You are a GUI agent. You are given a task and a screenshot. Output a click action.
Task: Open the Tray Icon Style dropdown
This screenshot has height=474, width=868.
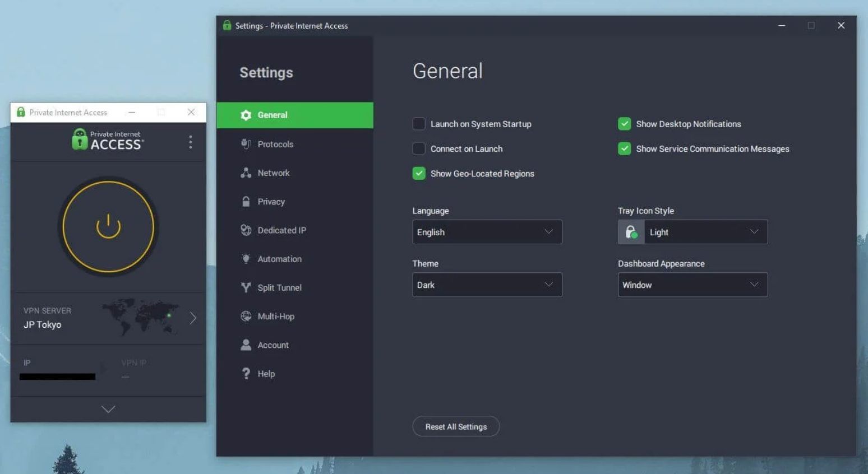point(692,232)
